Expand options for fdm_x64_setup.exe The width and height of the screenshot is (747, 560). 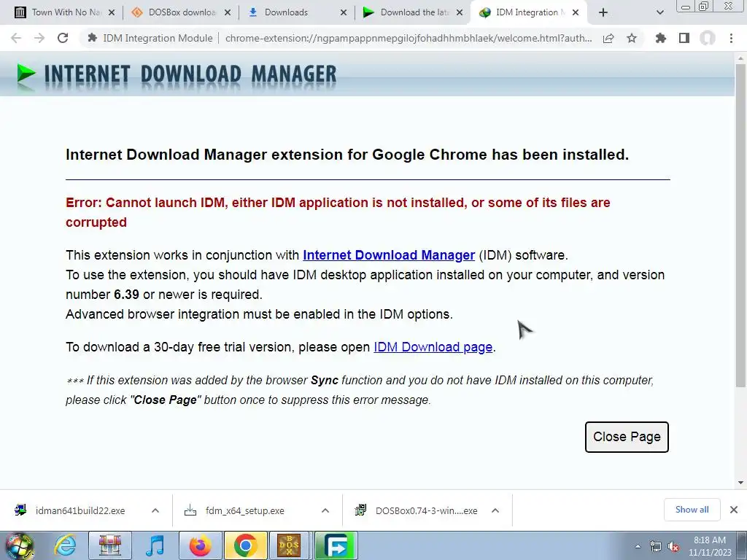tap(325, 510)
